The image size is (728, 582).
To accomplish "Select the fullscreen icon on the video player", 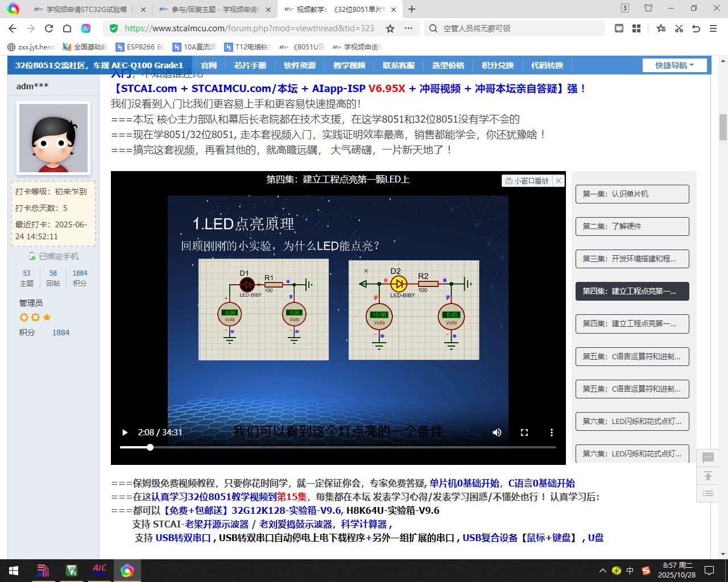I will point(524,433).
